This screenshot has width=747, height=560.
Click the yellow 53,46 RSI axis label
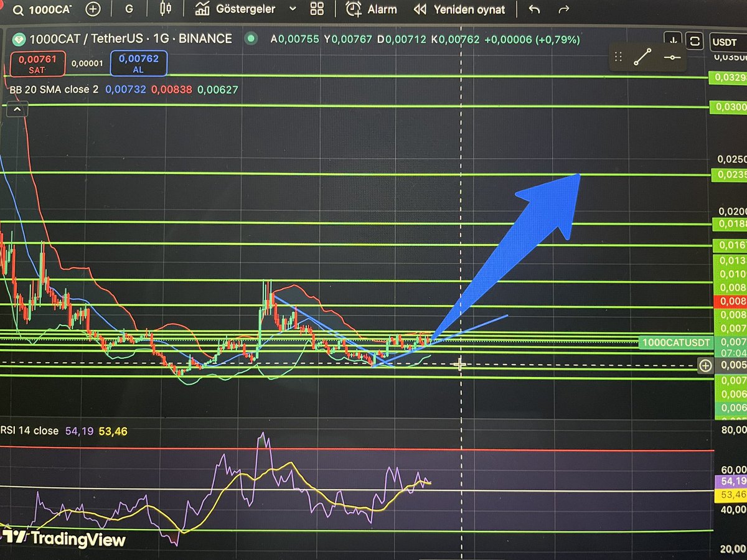point(730,495)
